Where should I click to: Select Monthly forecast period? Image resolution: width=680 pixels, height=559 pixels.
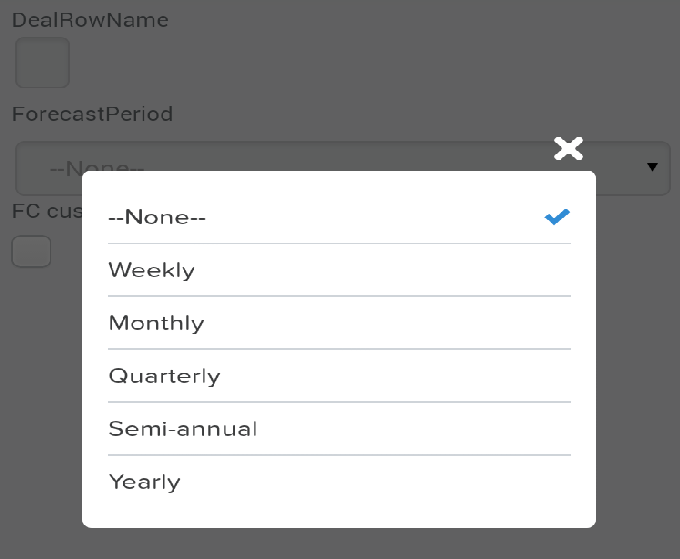click(156, 323)
